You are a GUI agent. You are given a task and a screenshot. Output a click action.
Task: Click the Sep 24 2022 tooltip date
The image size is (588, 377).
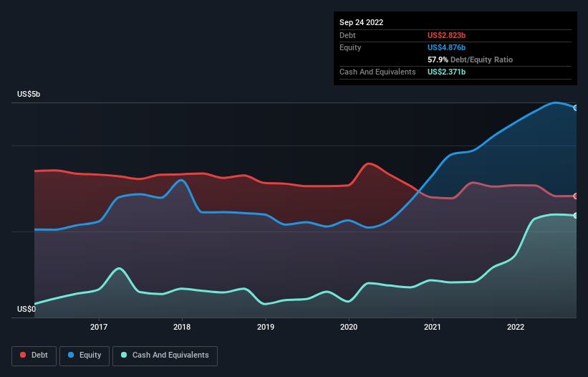[362, 22]
